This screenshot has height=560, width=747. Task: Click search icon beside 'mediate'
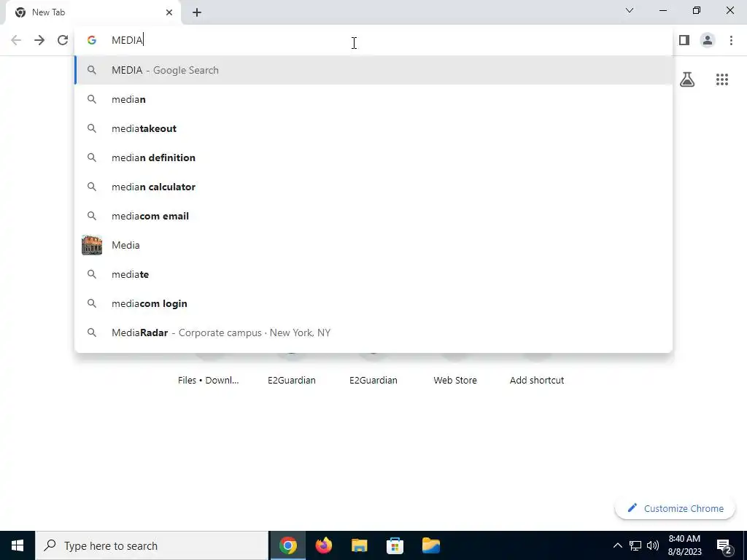(x=92, y=274)
